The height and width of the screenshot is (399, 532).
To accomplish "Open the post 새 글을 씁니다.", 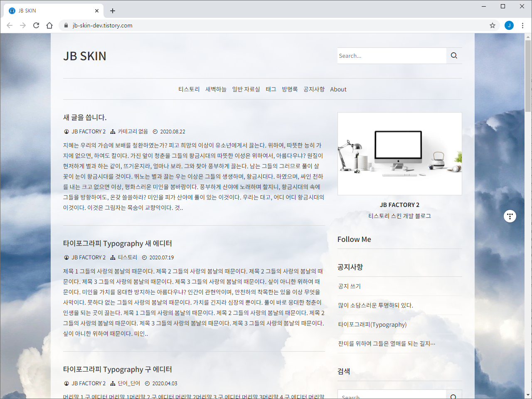I will pyautogui.click(x=85, y=118).
